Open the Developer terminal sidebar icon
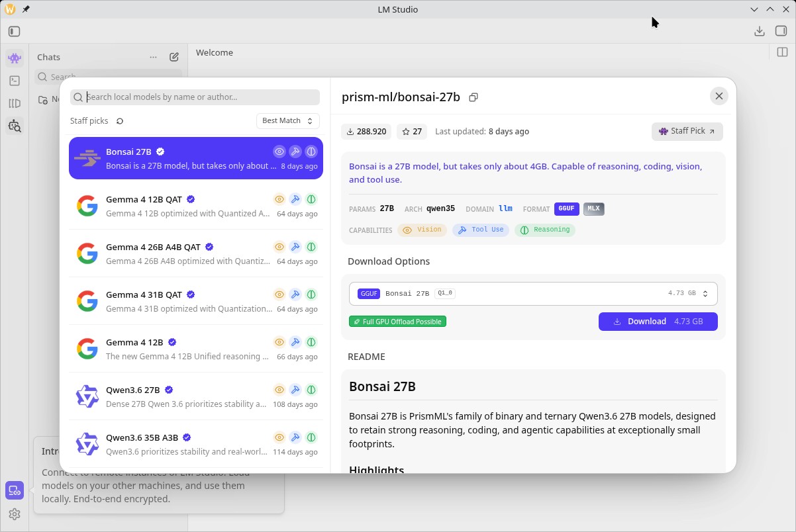Image resolution: width=796 pixels, height=532 pixels. click(x=15, y=81)
